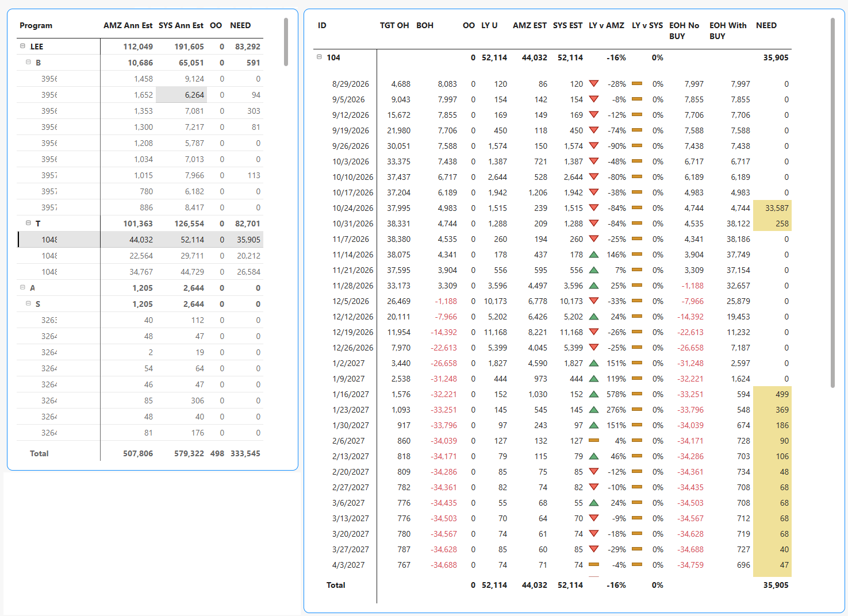
Task: Click red down arrow in 12/5/2026 row
Action: (594, 301)
